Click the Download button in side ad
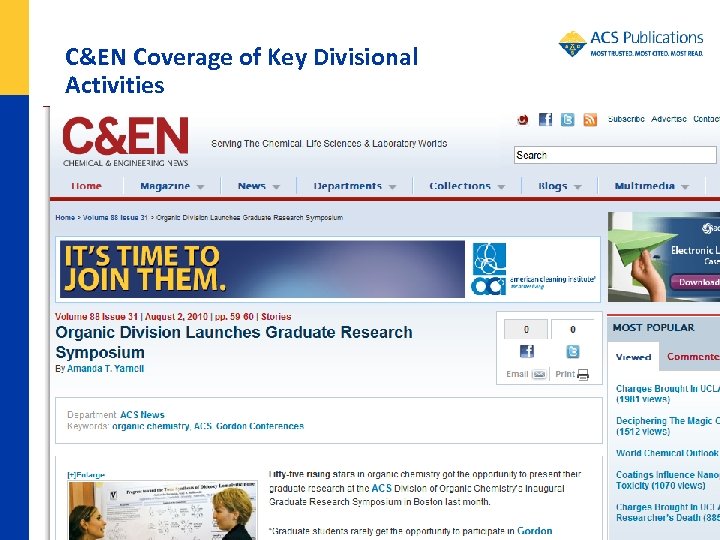Viewport: 720px width, 540px height. tap(694, 282)
